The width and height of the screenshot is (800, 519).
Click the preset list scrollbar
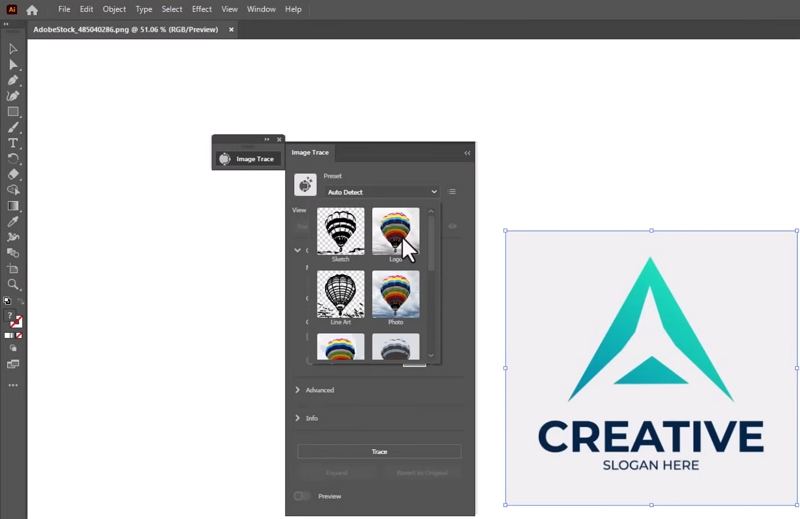point(431,242)
